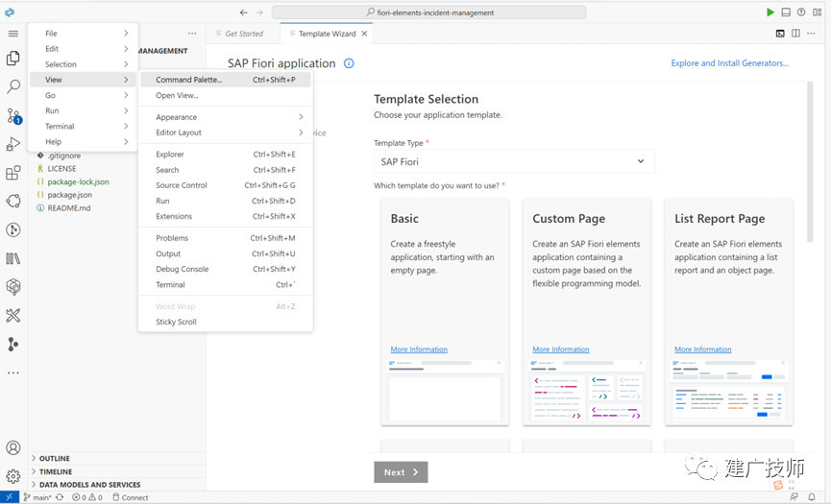Choose Command Palette... from View menu
The width and height of the screenshot is (831, 504).
226,80
